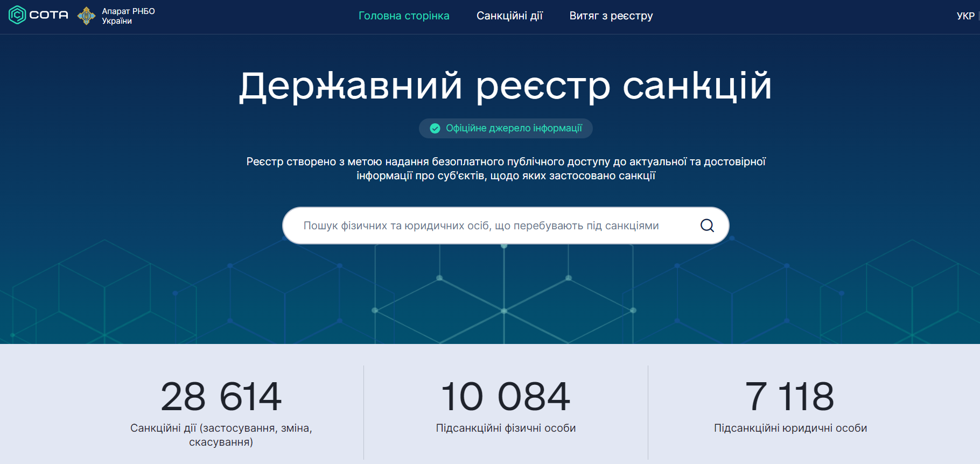This screenshot has width=980, height=464.
Task: Click the RNBO emblem icon
Action: (x=86, y=16)
